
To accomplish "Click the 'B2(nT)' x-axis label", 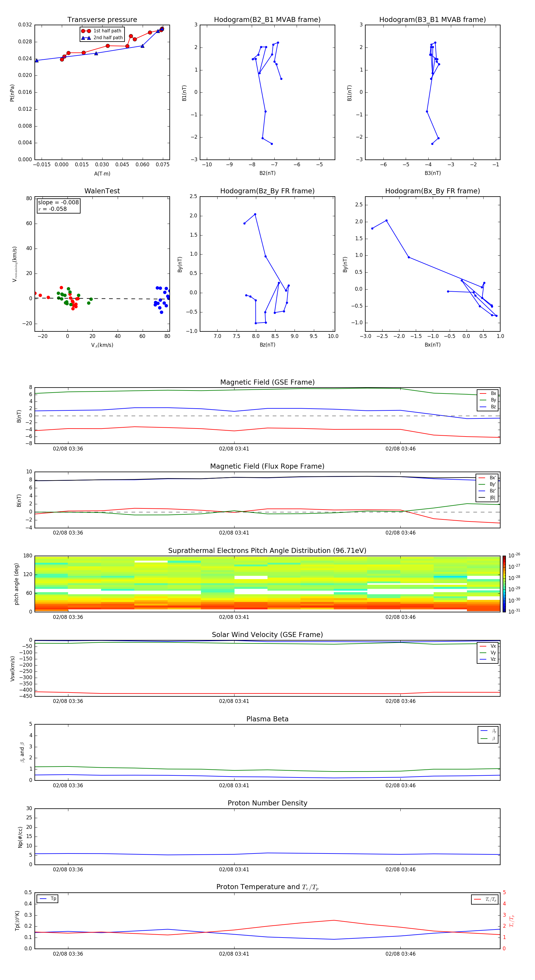I will click(x=267, y=173).
